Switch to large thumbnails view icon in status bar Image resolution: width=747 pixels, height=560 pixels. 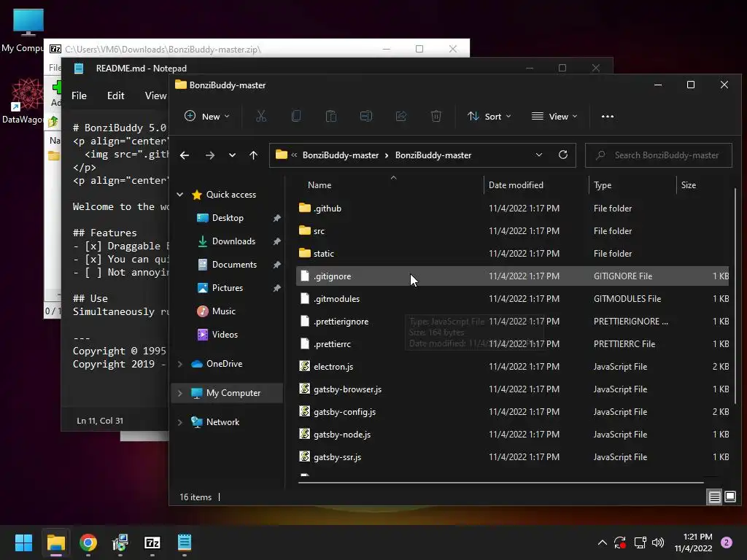[x=729, y=497]
